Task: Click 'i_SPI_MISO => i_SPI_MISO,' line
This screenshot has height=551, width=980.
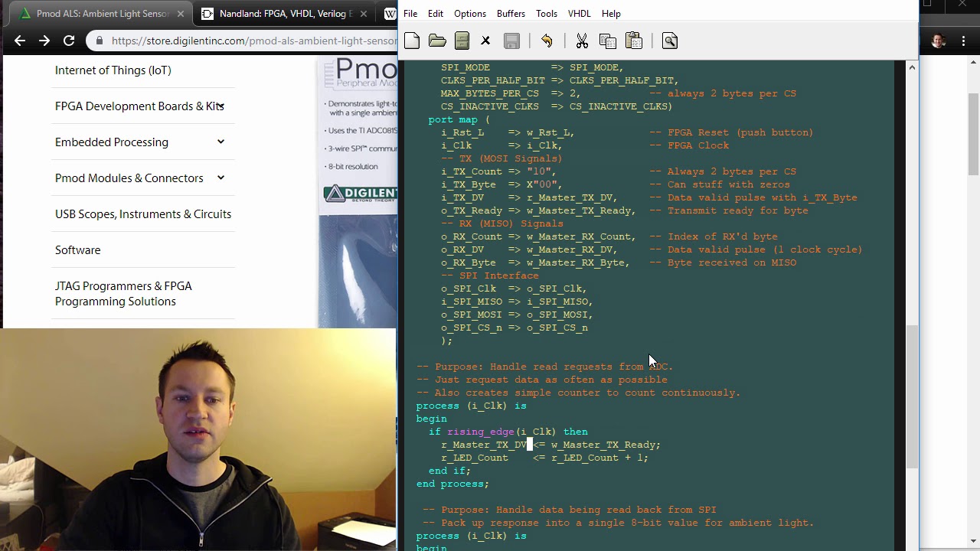Action: click(517, 302)
